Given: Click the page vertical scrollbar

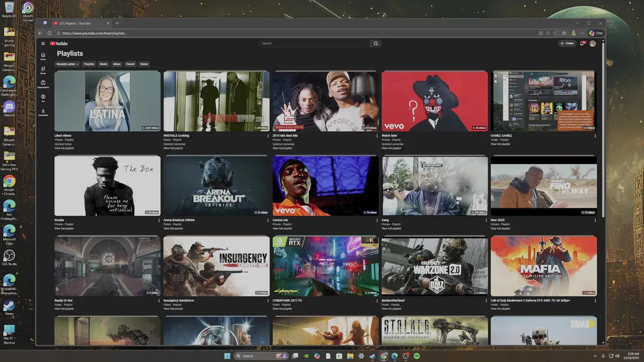Looking at the screenshot, I should click(603, 131).
